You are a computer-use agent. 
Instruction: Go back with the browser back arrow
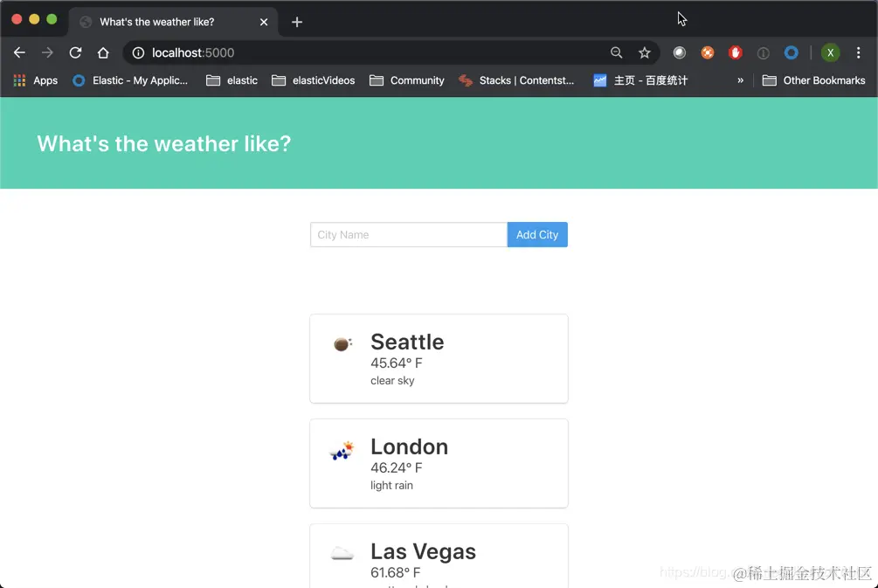pyautogui.click(x=19, y=52)
